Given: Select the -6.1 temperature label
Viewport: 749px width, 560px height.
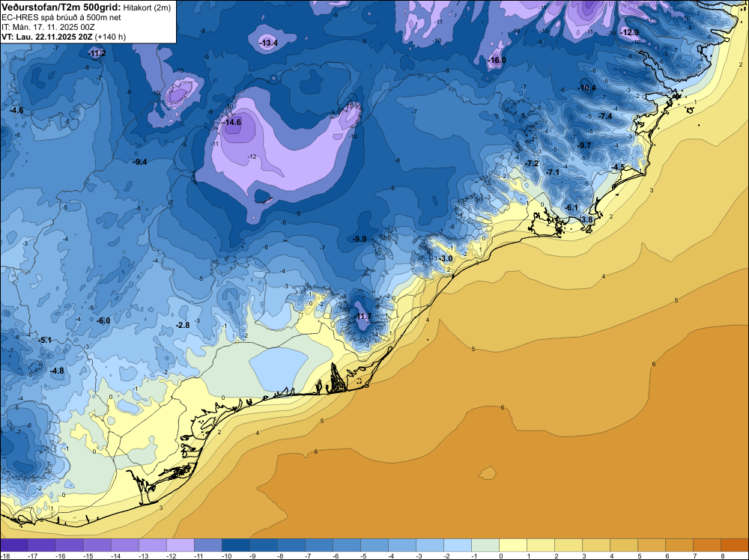Looking at the screenshot, I should tap(571, 207).
